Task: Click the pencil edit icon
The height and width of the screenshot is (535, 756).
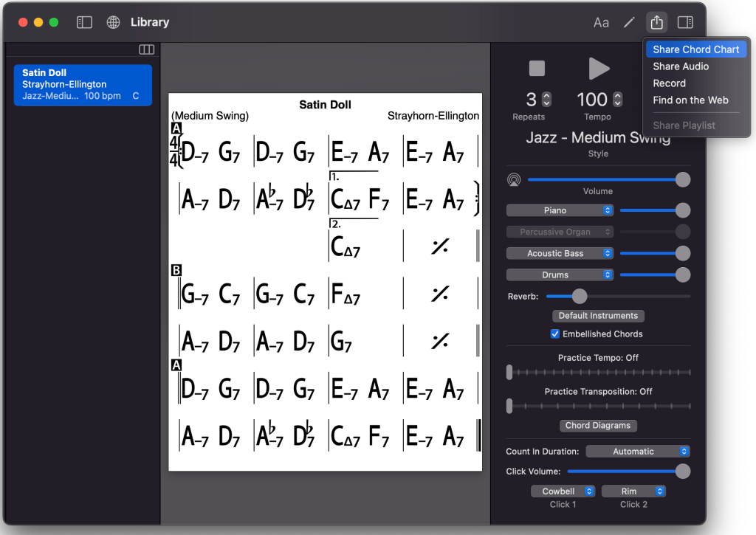Action: tap(629, 22)
